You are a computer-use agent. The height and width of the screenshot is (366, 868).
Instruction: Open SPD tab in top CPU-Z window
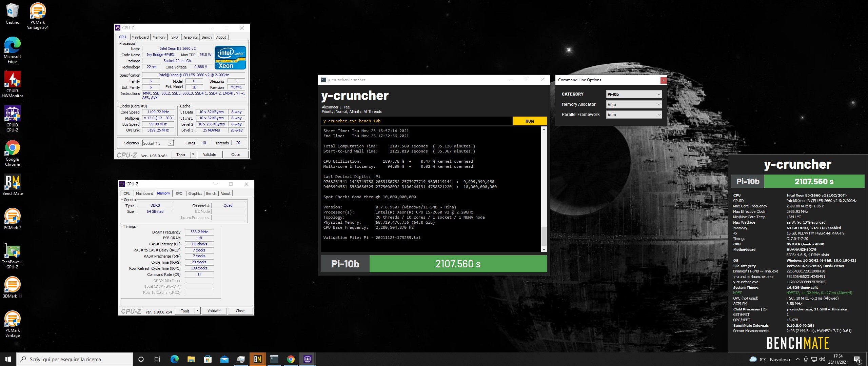[x=175, y=37]
